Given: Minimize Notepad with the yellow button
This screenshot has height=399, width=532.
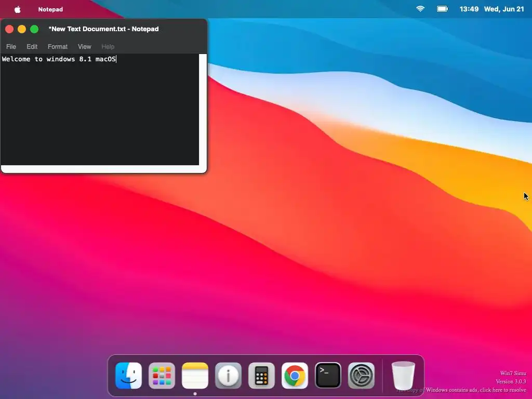Looking at the screenshot, I should coord(22,29).
